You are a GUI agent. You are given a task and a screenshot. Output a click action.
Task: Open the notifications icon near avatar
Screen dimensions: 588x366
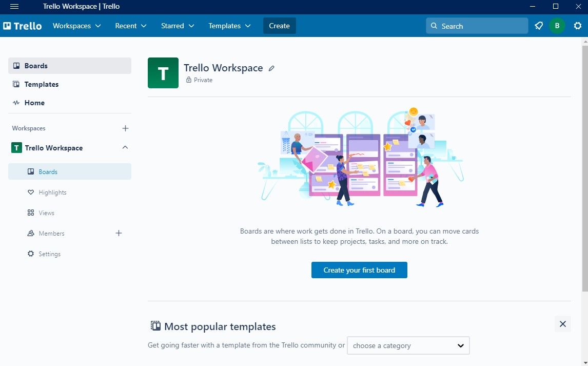[x=539, y=26]
